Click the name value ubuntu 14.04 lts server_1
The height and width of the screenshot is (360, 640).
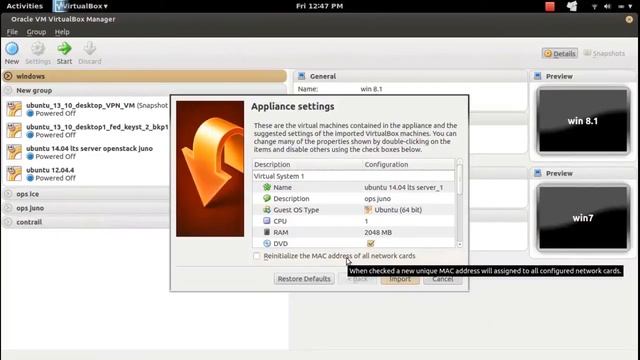coord(403,187)
